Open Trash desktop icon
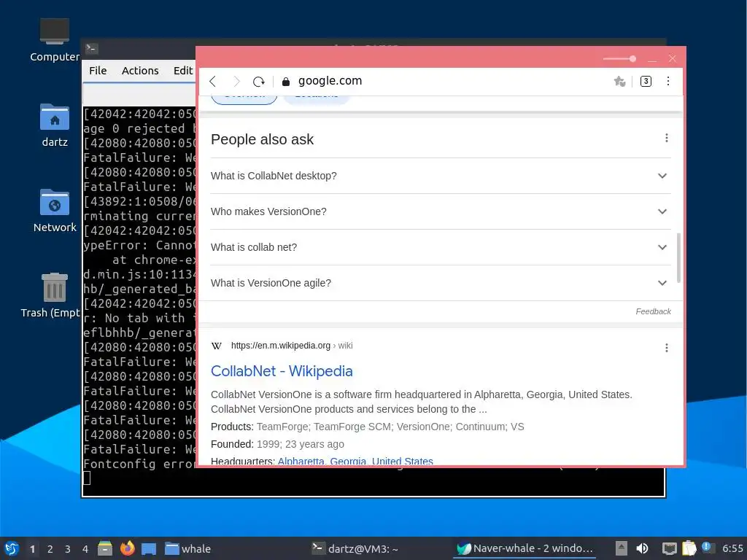Image resolution: width=747 pixels, height=560 pixels. (x=51, y=295)
